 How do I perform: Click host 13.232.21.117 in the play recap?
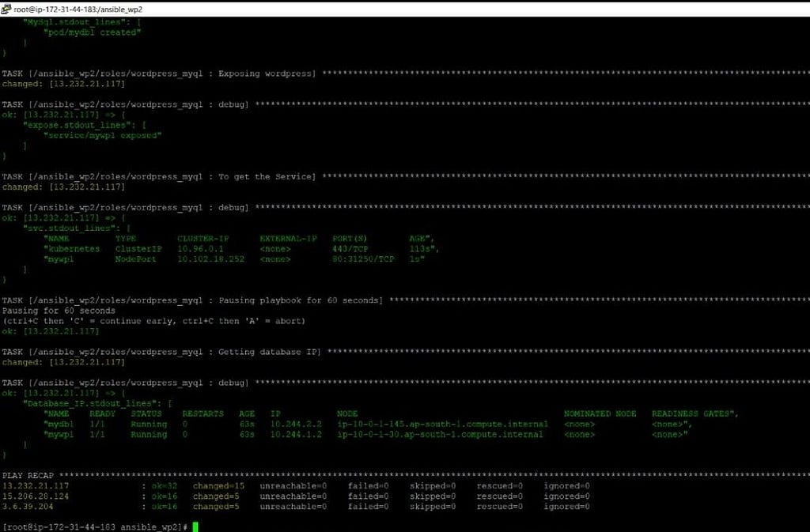[36, 486]
